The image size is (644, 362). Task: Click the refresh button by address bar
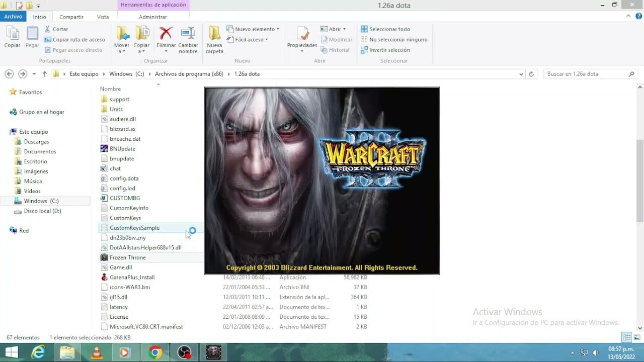(x=531, y=74)
